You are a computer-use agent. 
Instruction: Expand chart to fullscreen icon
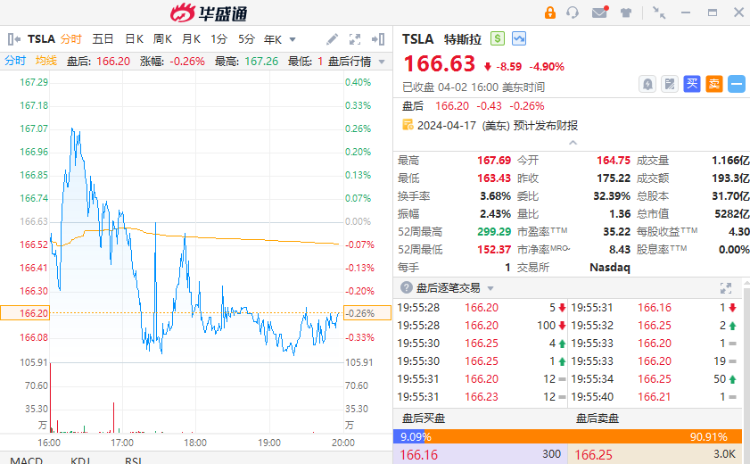[x=354, y=39]
